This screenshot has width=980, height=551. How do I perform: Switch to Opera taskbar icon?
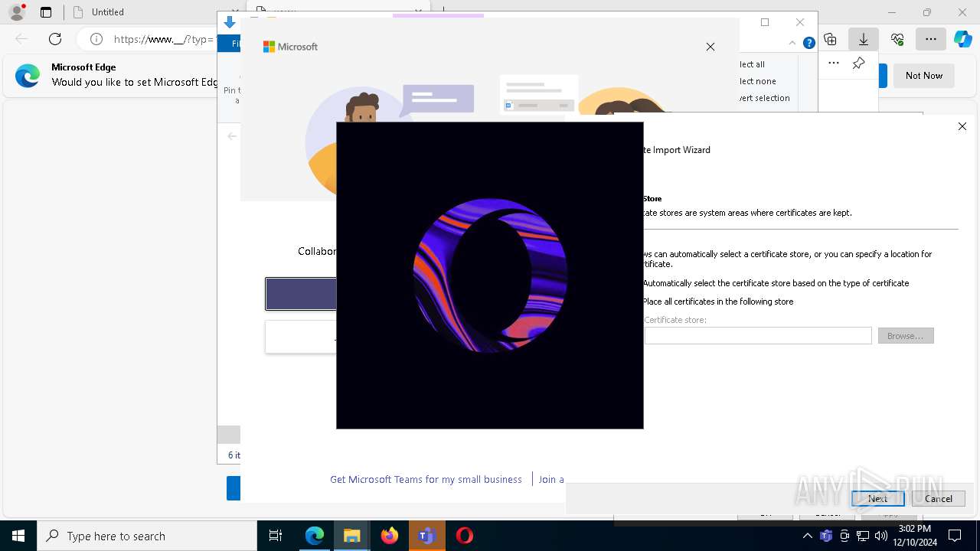[464, 536]
